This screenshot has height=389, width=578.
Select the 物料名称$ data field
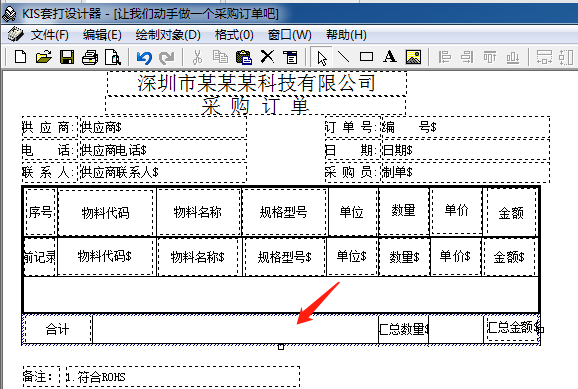[198, 257]
